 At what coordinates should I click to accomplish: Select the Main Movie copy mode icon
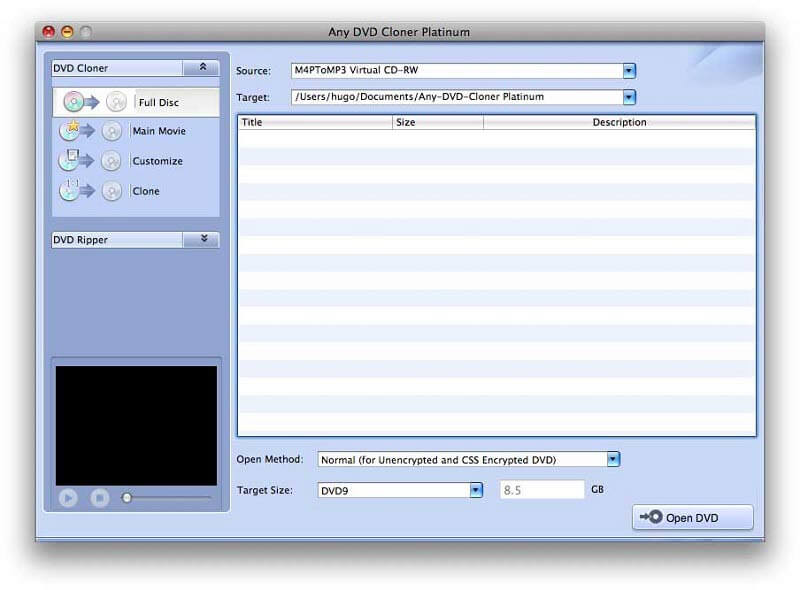click(x=72, y=131)
